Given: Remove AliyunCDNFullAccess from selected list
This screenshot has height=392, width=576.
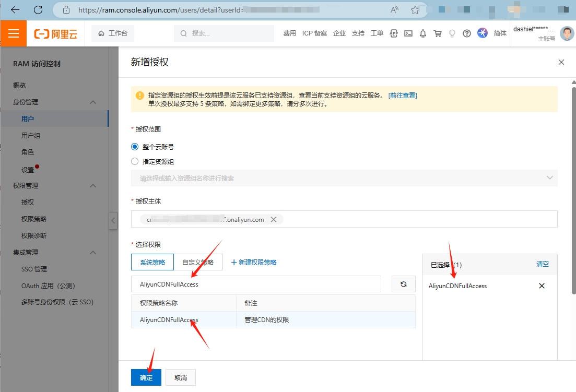Looking at the screenshot, I should pos(542,286).
